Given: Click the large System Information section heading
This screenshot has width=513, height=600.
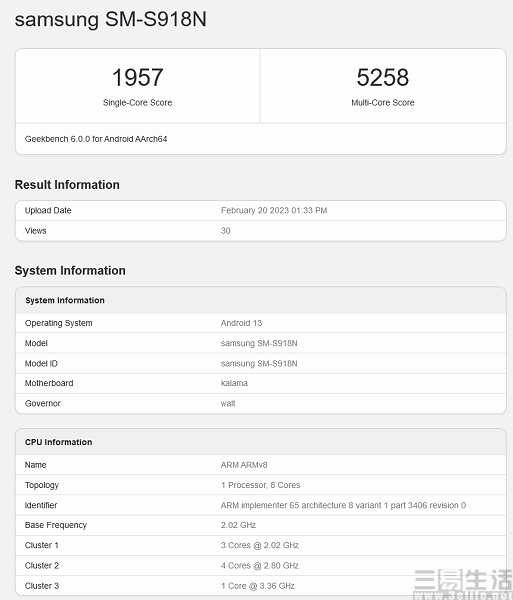Looking at the screenshot, I should point(70,271).
